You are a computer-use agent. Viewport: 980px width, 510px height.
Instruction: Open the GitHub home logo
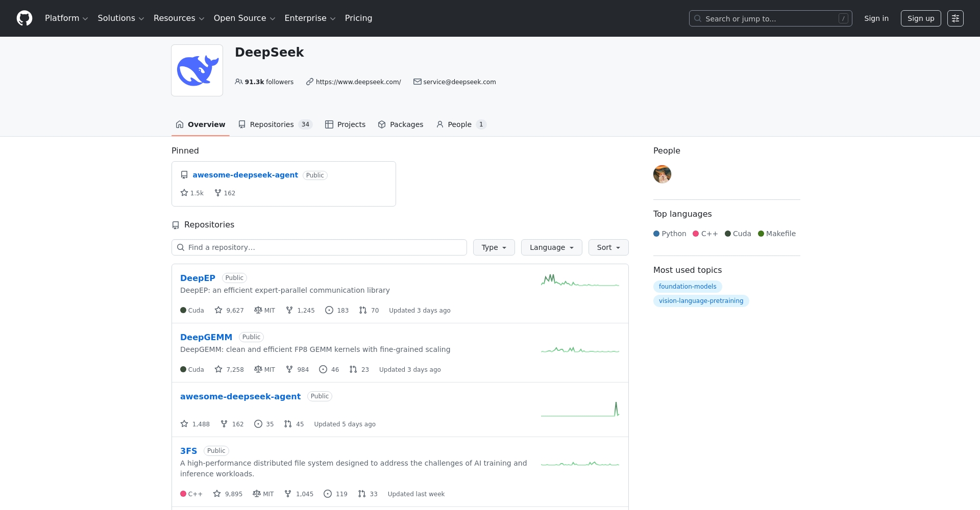tap(24, 18)
